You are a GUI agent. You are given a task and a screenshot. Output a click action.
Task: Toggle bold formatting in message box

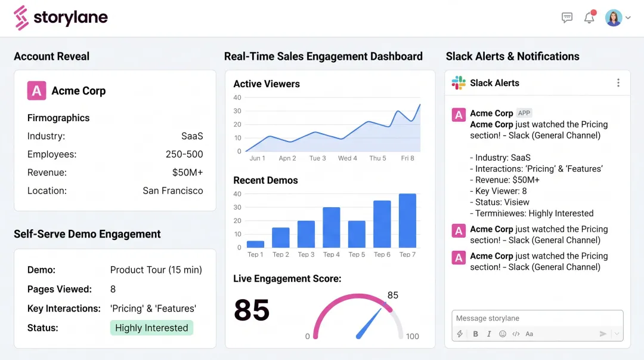click(475, 334)
